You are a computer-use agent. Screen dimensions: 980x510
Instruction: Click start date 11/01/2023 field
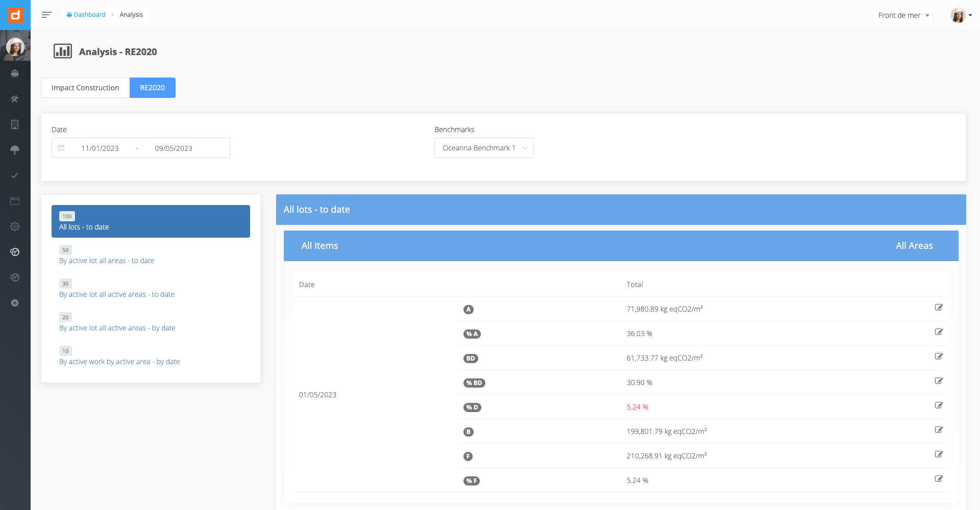[100, 148]
